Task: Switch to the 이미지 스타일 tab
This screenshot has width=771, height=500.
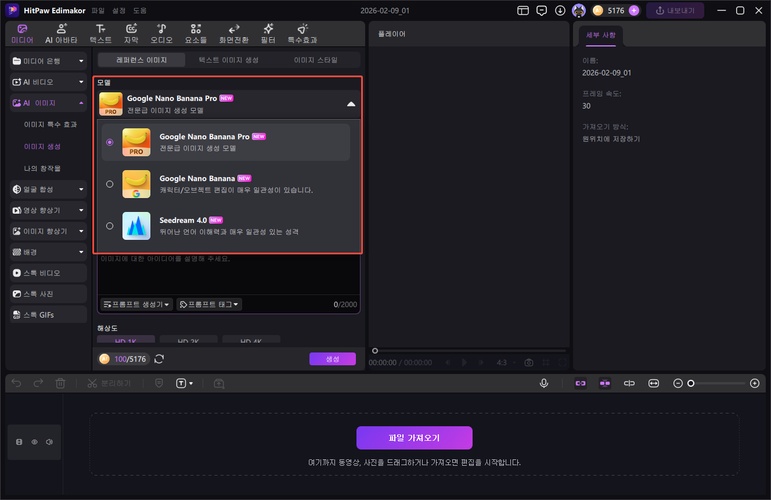Action: pos(316,60)
